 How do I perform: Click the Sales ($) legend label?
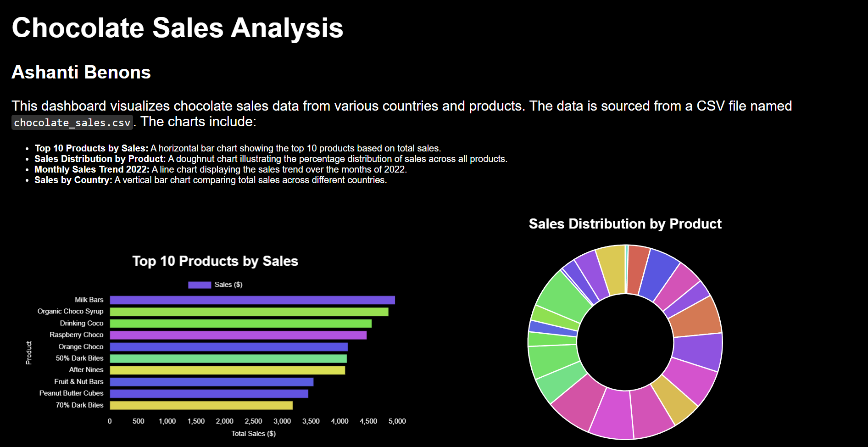coord(228,285)
